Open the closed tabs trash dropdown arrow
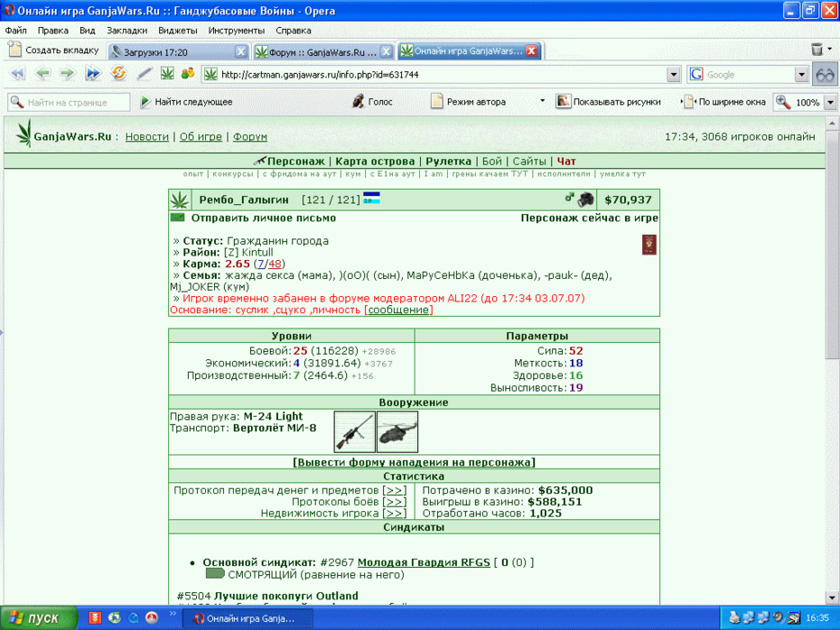This screenshot has height=630, width=840. [x=830, y=50]
